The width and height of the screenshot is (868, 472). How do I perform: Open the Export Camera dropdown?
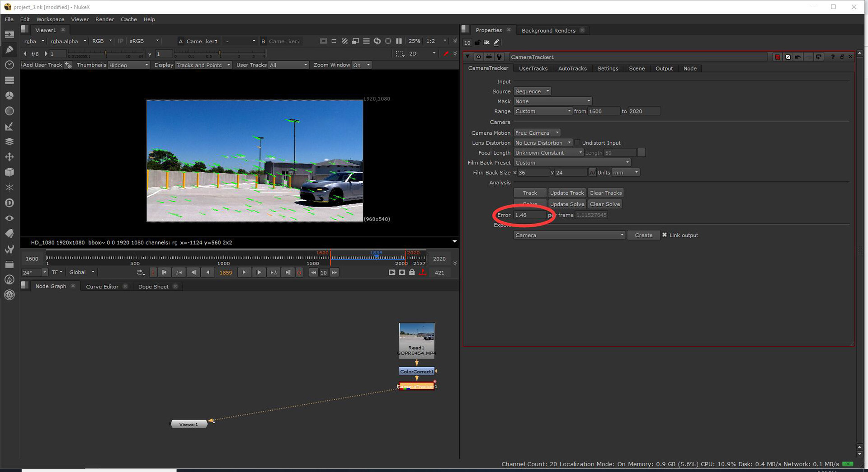569,235
